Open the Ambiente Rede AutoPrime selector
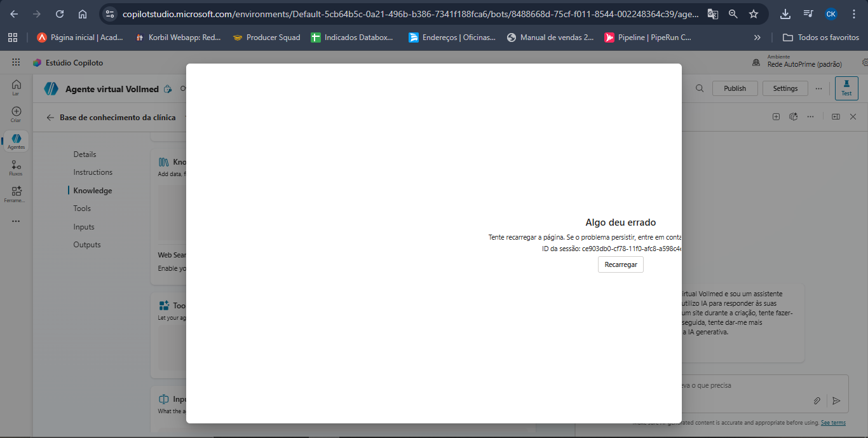The height and width of the screenshot is (438, 868). coord(804,61)
